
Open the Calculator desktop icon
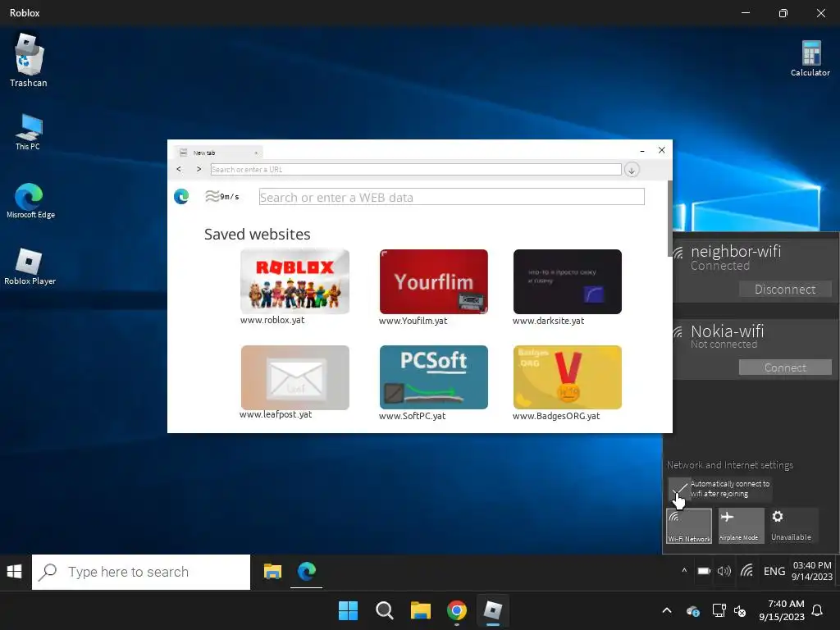pos(810,58)
